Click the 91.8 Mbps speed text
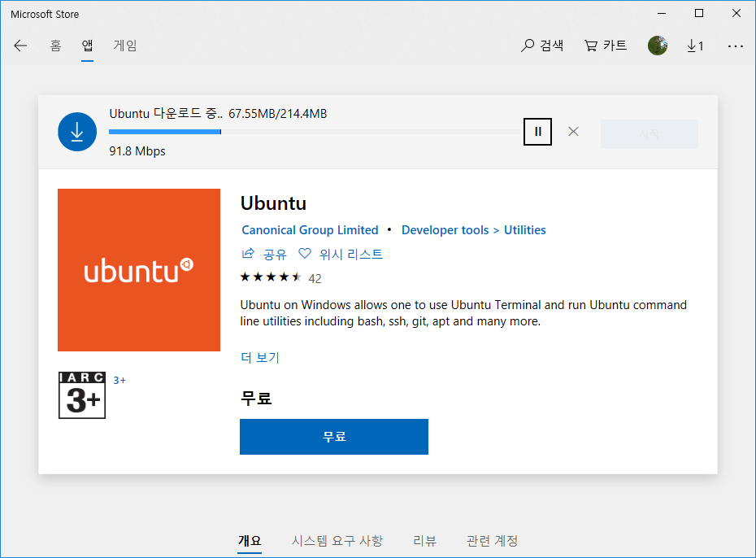The height and width of the screenshot is (558, 756). pos(137,151)
